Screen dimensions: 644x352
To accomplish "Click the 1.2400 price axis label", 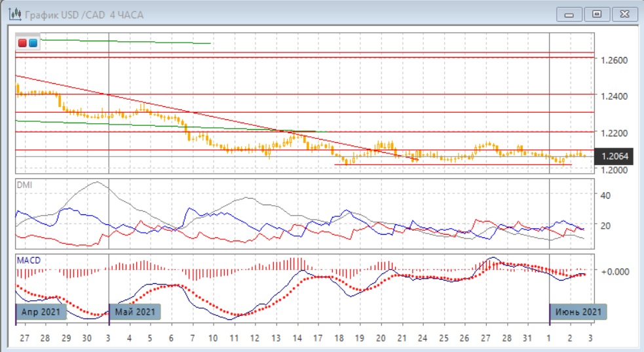I will tap(614, 96).
